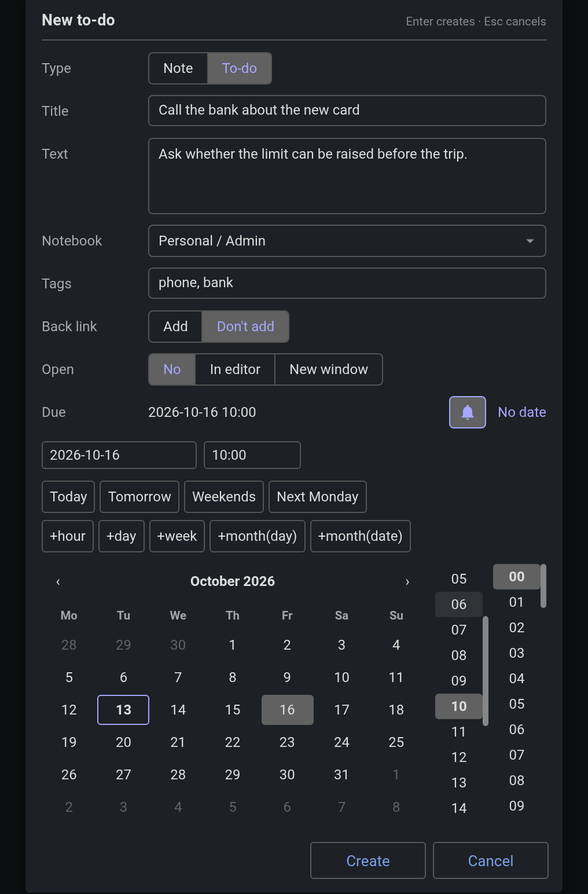Select Note type
Image resolution: width=588 pixels, height=894 pixels.
click(178, 68)
